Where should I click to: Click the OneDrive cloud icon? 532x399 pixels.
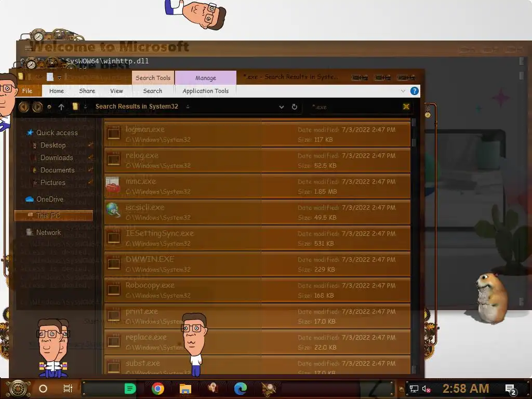point(30,199)
